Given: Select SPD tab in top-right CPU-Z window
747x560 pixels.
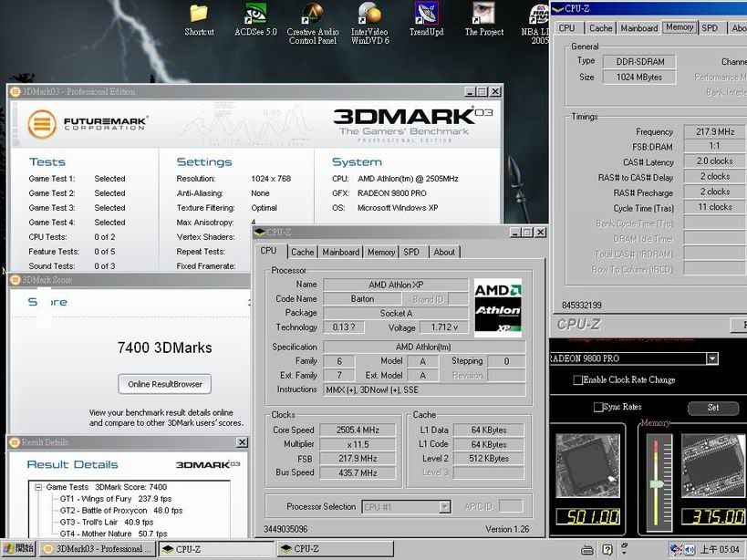Looking at the screenshot, I should click(x=710, y=28).
